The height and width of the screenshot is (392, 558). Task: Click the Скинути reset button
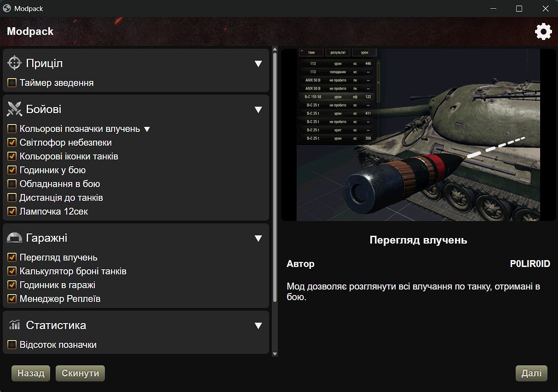click(81, 373)
